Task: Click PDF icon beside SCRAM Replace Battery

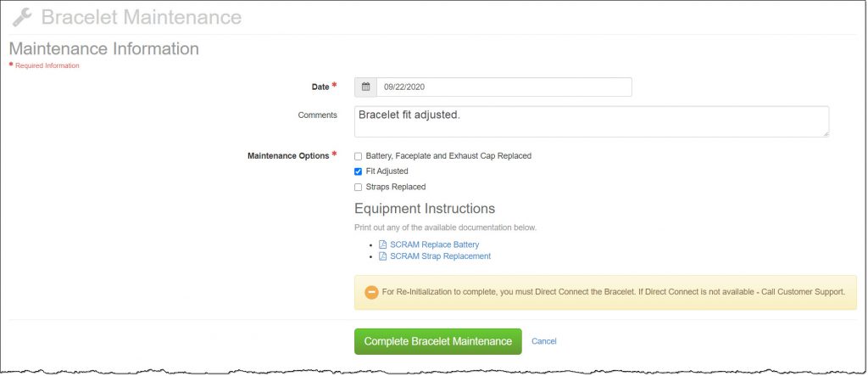Action: (x=382, y=244)
